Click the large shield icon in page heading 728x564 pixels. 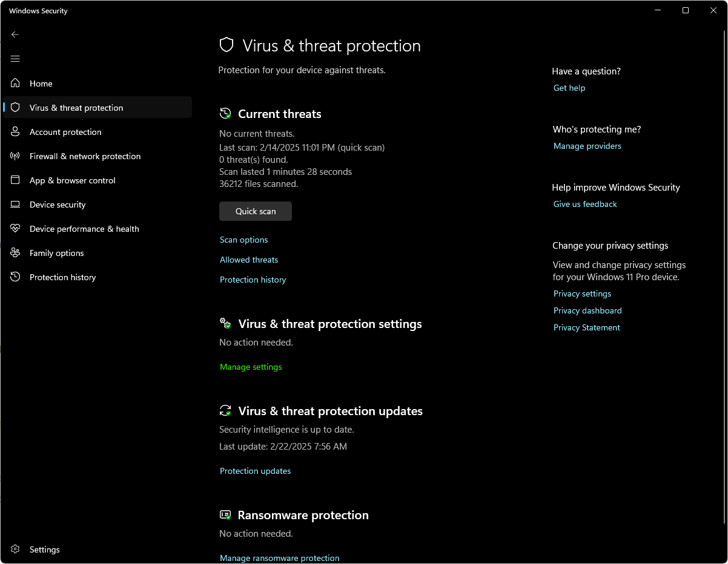point(227,45)
